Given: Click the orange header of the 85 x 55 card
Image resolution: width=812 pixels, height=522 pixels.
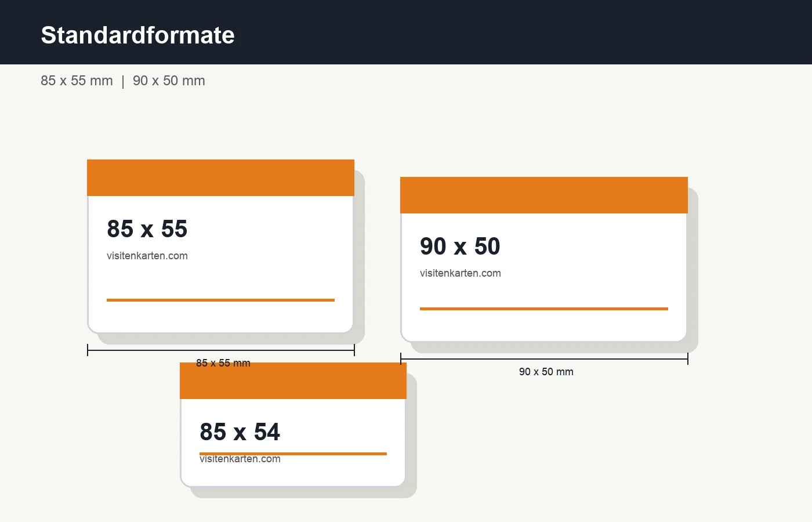Looking at the screenshot, I should tap(220, 177).
